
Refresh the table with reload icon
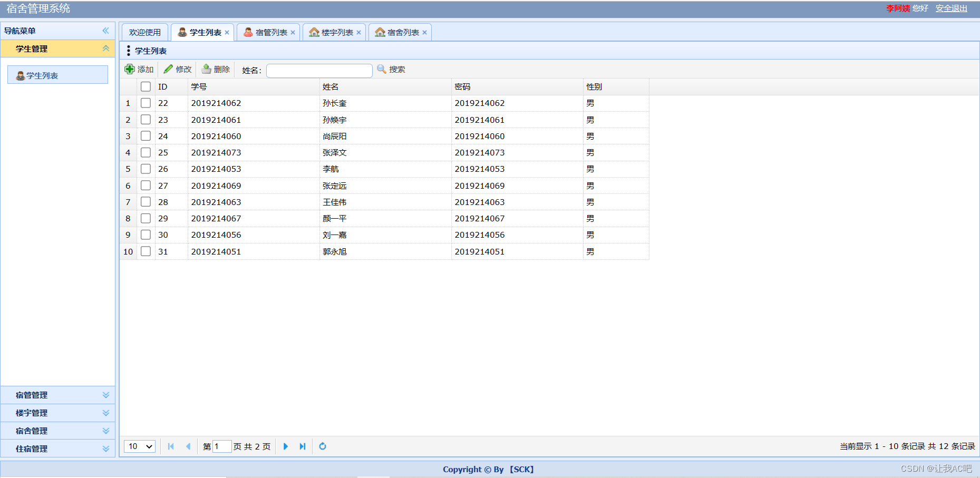323,446
